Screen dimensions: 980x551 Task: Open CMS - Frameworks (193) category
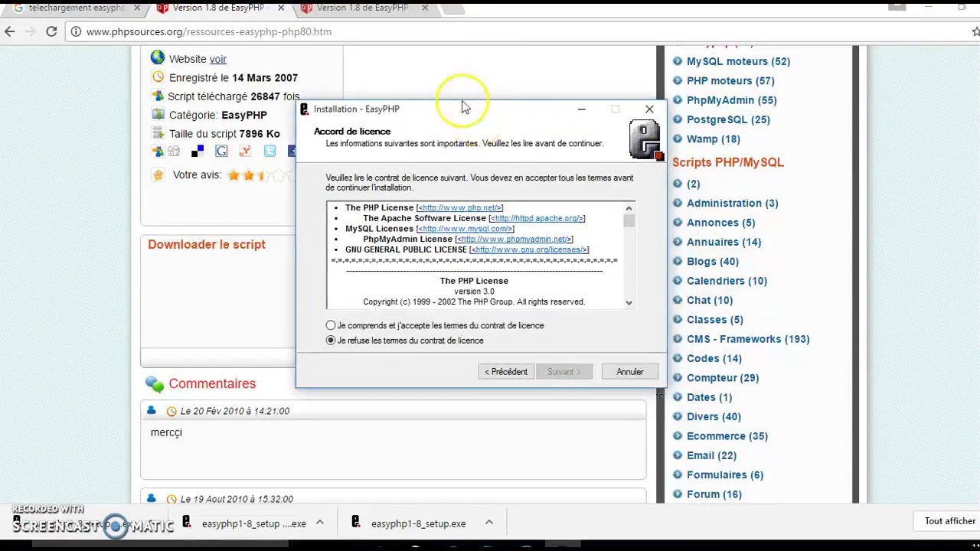click(748, 339)
